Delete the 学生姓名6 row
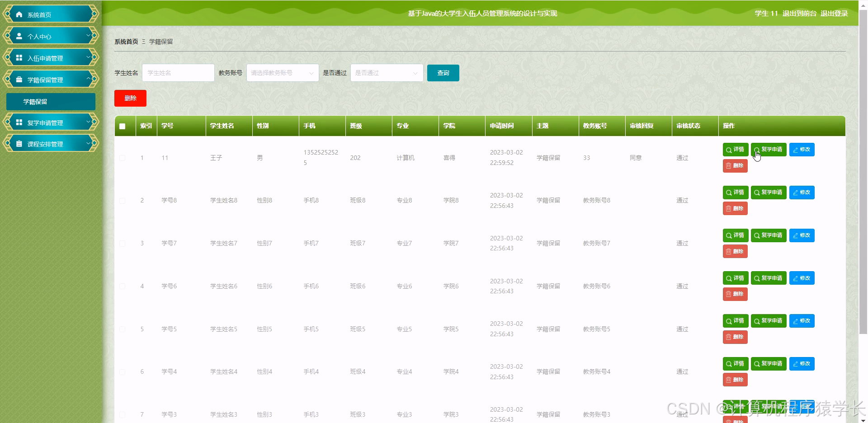This screenshot has height=423, width=868. pos(735,294)
